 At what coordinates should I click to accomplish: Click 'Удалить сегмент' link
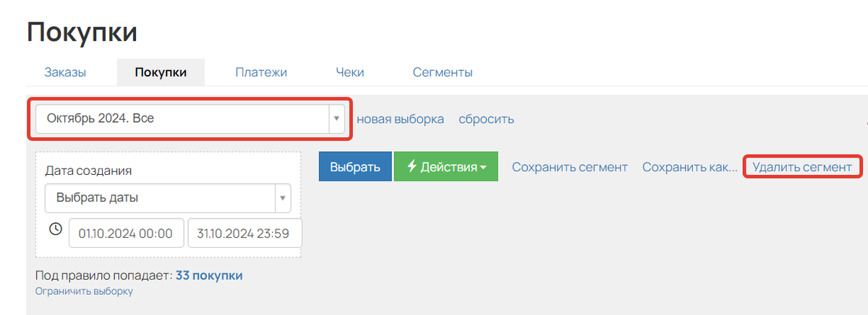(x=802, y=167)
